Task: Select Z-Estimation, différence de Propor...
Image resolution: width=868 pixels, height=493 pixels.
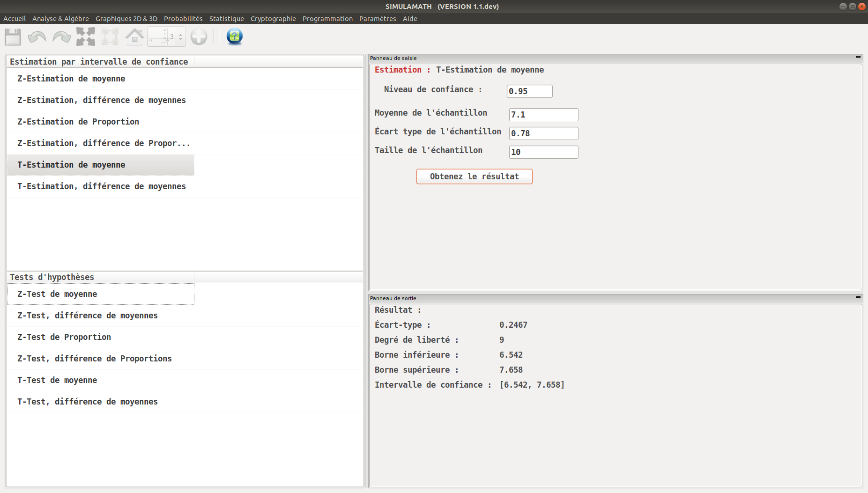Action: tap(101, 143)
